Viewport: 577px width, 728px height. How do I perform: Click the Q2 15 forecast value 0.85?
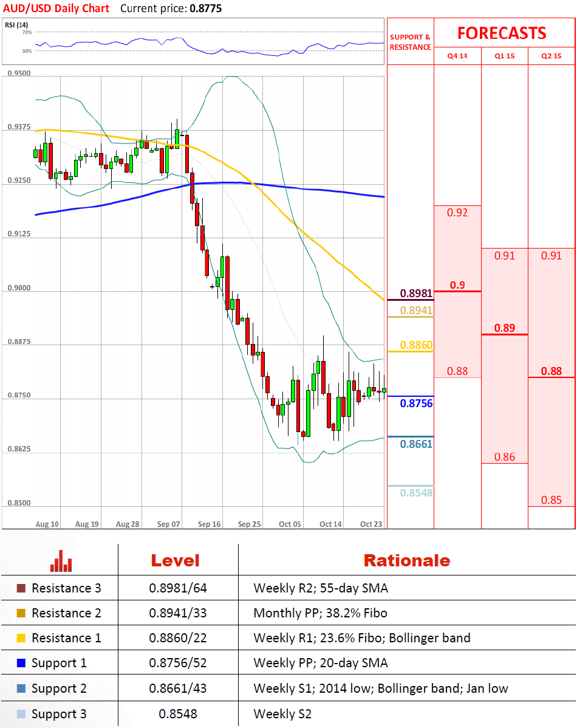coord(551,500)
